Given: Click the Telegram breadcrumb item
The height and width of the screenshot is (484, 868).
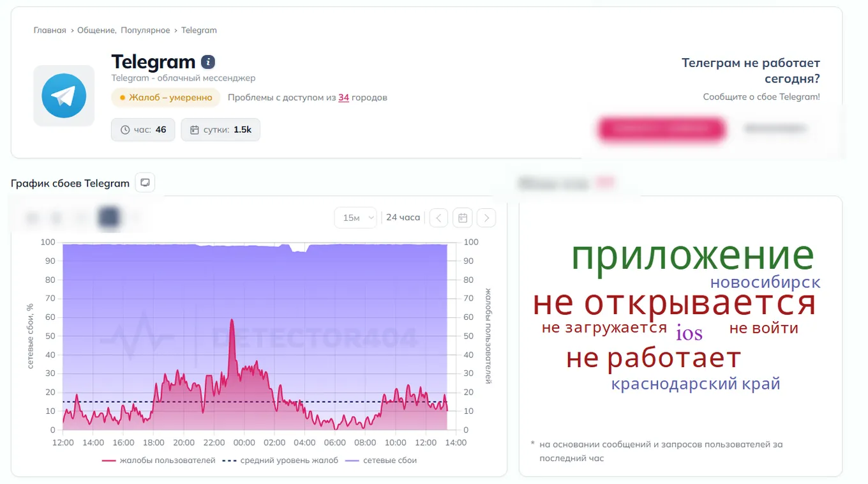Looking at the screenshot, I should tap(199, 30).
